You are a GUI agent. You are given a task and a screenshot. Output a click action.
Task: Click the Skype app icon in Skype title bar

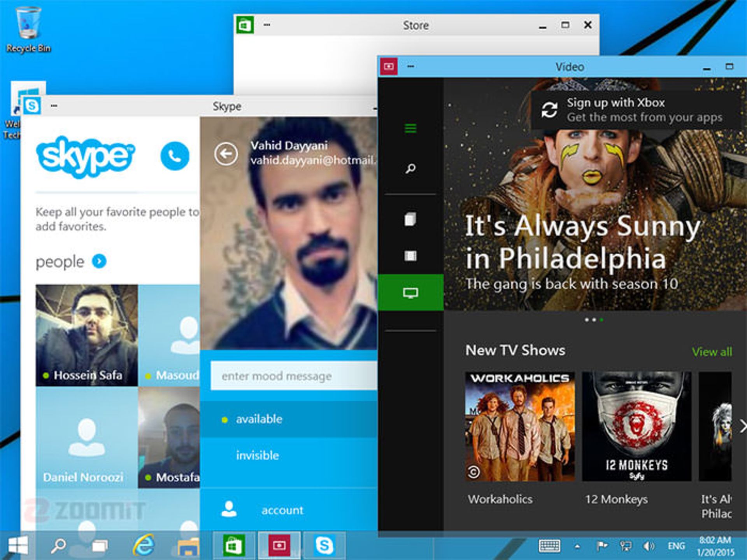[32, 105]
